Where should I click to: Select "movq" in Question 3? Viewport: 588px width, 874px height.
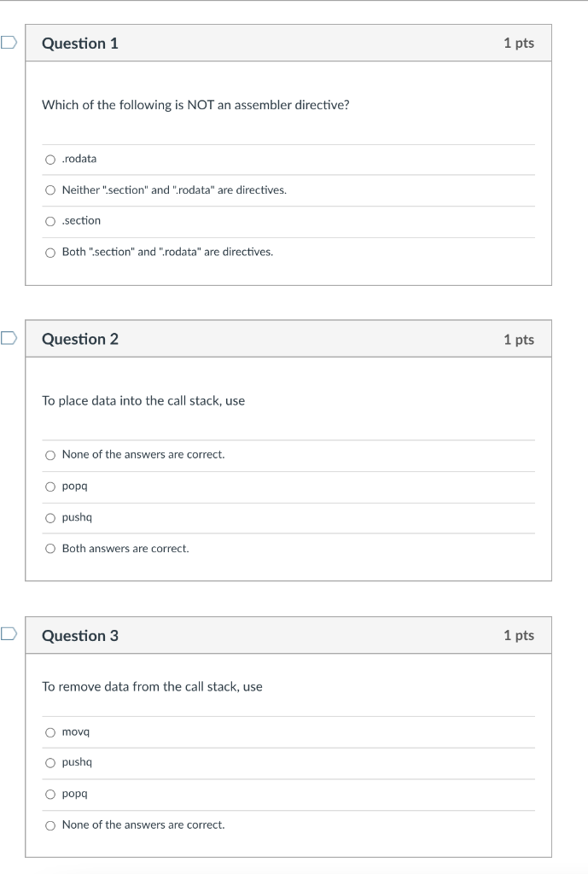pos(50,731)
